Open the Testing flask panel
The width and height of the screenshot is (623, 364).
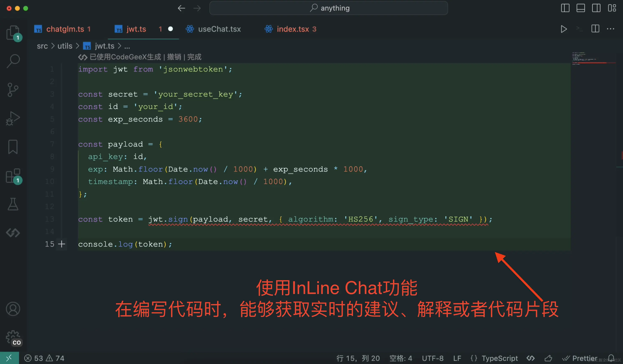pyautogui.click(x=13, y=204)
